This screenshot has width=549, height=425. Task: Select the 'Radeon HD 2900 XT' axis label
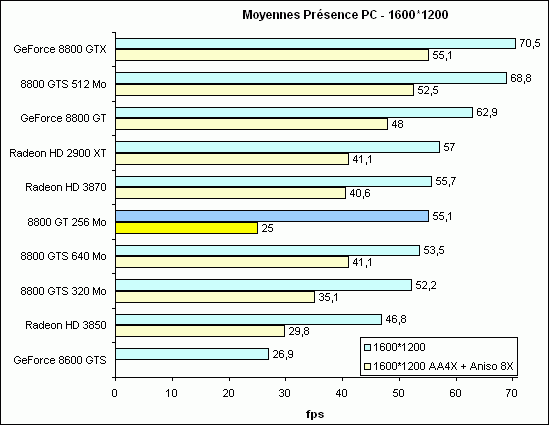pyautogui.click(x=58, y=153)
